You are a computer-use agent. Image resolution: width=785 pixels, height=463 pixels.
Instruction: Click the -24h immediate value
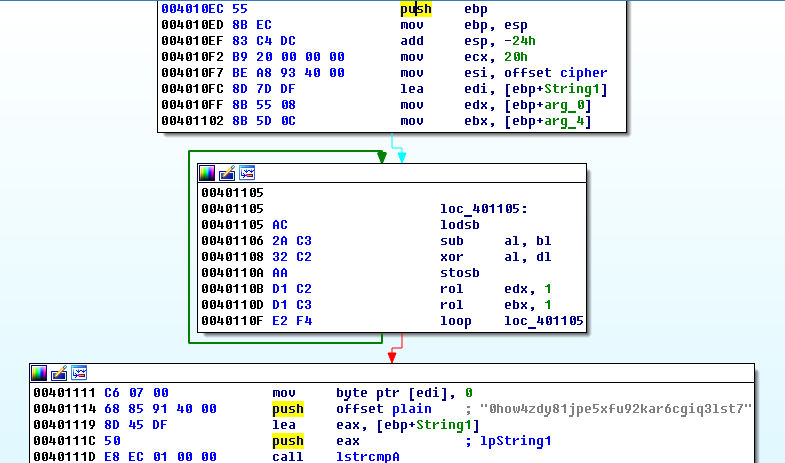(520, 41)
